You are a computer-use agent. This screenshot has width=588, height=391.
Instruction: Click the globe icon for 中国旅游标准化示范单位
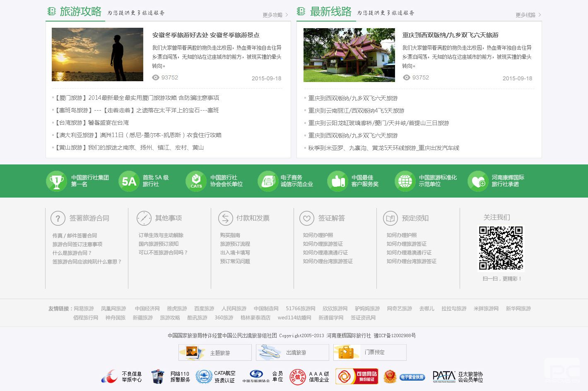[405, 181]
